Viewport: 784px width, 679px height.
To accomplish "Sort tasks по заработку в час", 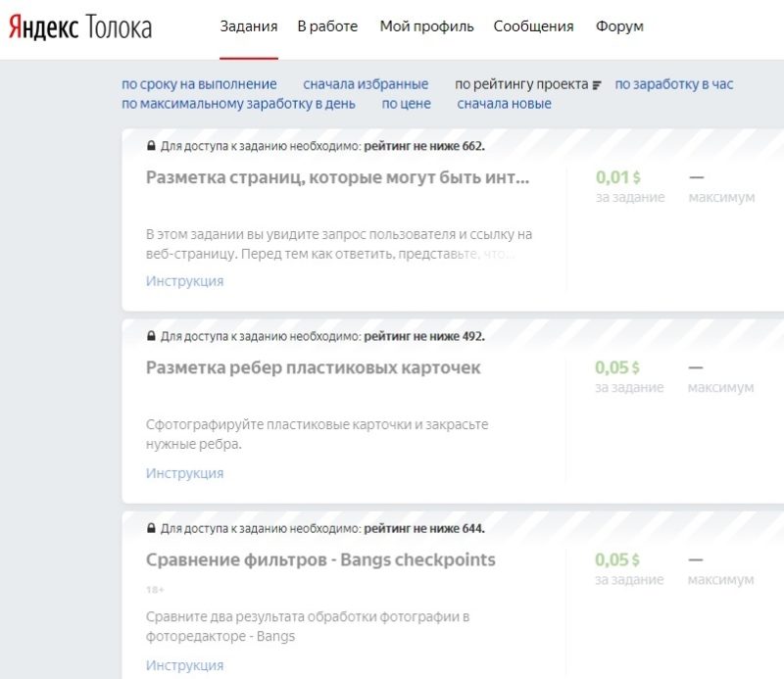I will [673, 84].
